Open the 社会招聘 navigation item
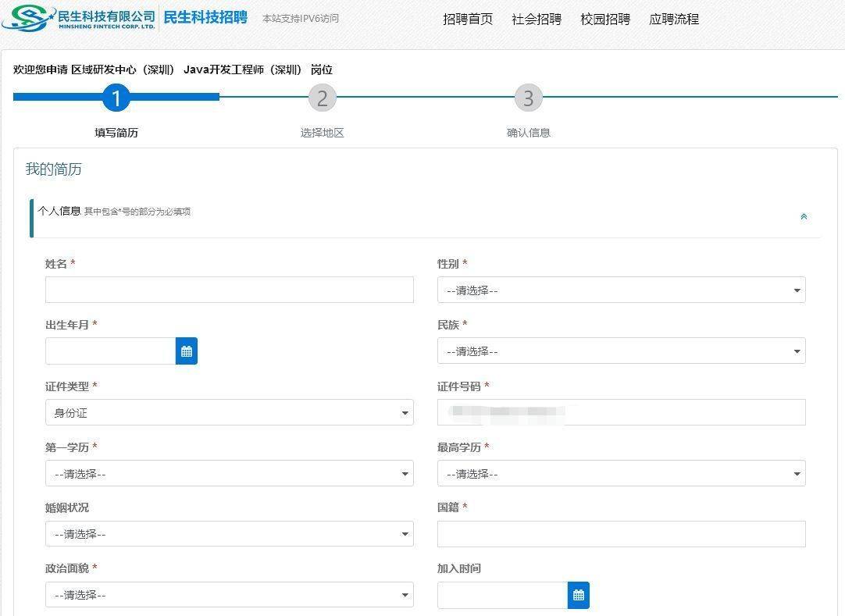This screenshot has width=845, height=616. pyautogui.click(x=537, y=20)
